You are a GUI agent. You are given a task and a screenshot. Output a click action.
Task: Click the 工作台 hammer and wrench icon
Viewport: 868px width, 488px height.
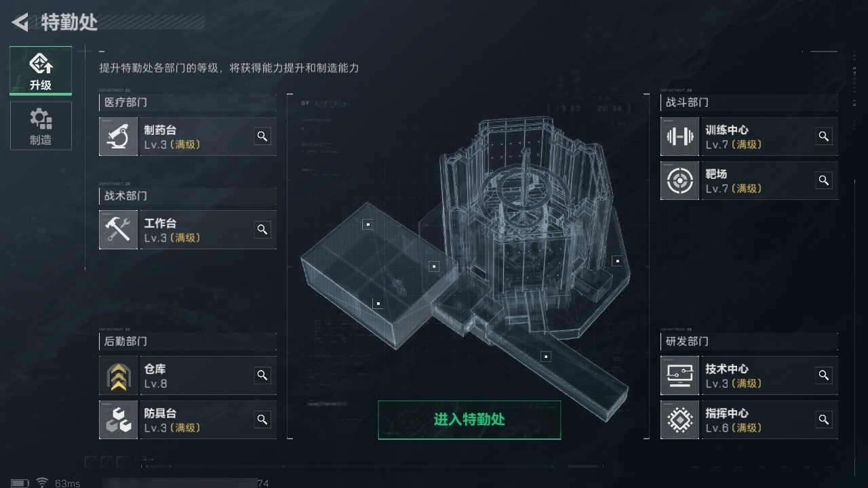point(118,230)
